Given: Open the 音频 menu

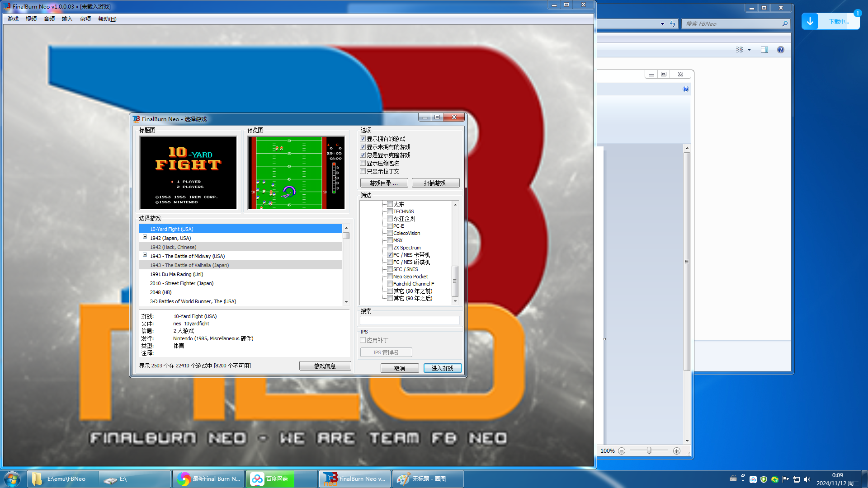Looking at the screenshot, I should click(49, 19).
